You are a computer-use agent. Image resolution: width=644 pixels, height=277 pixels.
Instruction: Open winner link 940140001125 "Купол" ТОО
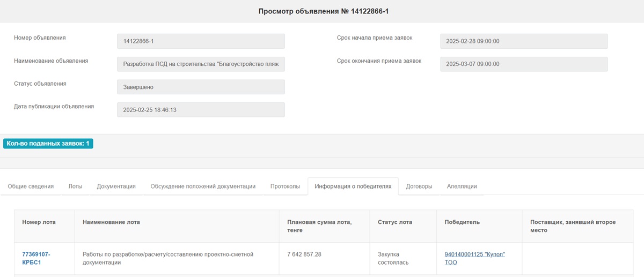click(474, 258)
